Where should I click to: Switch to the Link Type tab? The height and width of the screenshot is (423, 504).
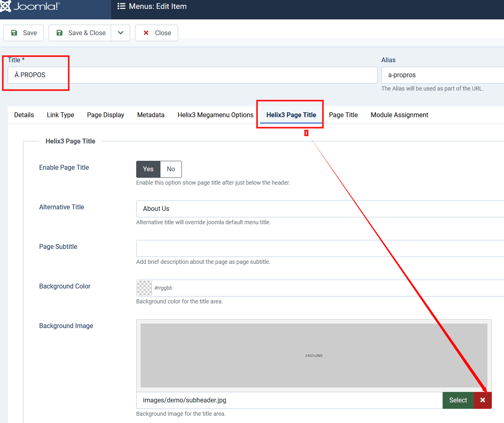click(x=61, y=115)
